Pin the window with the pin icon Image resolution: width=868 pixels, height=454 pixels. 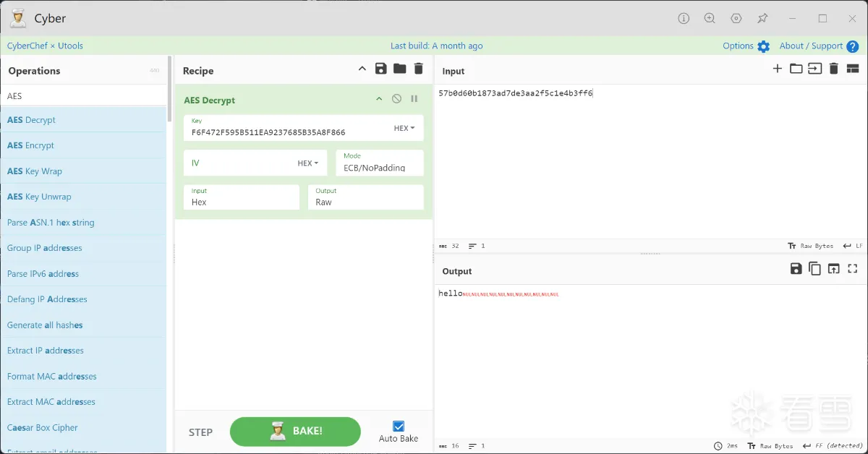762,18
